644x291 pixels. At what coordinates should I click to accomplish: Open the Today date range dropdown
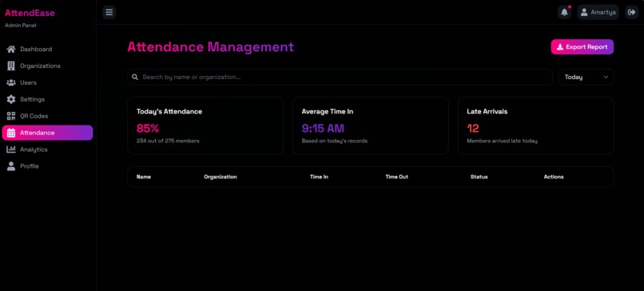(586, 77)
